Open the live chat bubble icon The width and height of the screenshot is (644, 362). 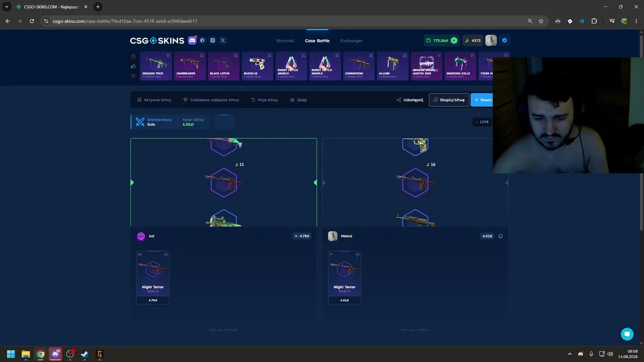pos(627,334)
